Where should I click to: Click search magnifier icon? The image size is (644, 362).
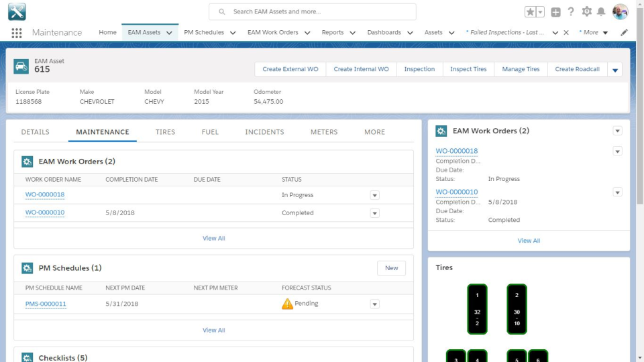(x=222, y=12)
